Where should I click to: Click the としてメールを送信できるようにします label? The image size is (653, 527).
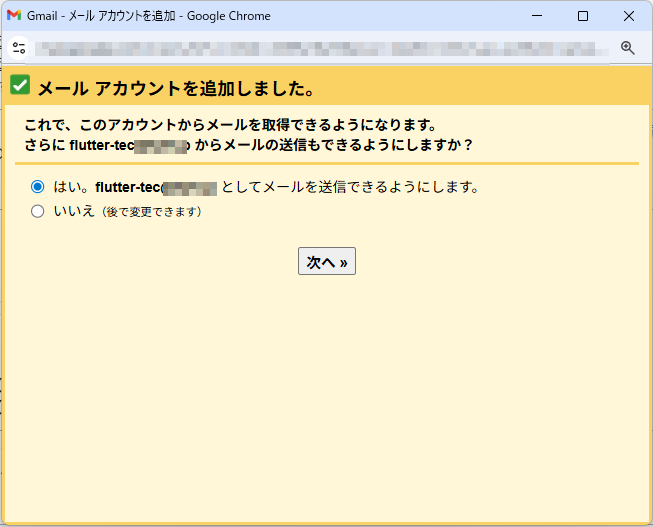(350, 187)
